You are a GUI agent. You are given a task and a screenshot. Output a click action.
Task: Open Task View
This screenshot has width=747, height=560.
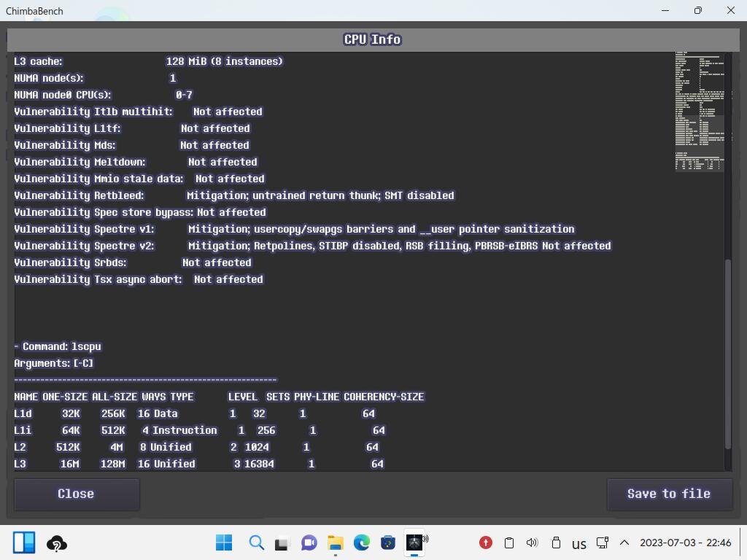281,542
